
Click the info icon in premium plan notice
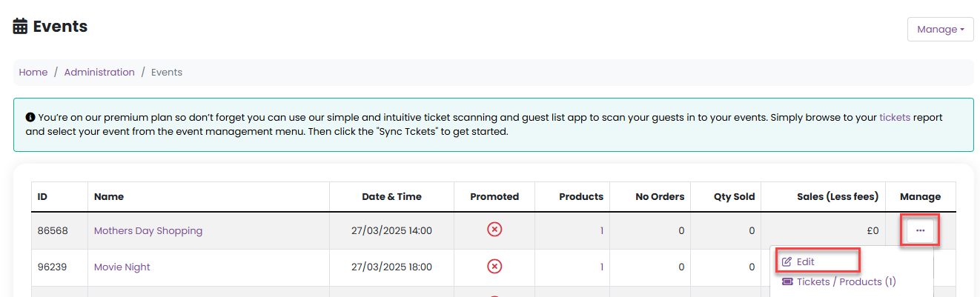pos(30,117)
